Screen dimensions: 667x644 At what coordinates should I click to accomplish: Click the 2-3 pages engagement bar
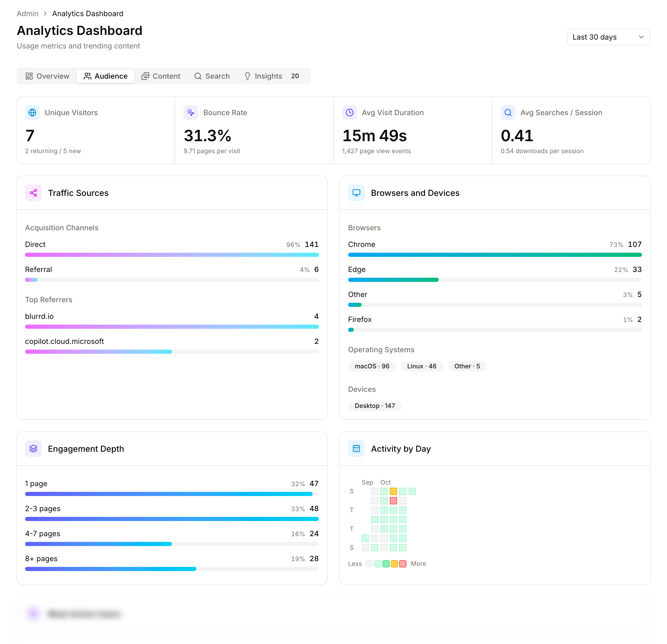(172, 519)
